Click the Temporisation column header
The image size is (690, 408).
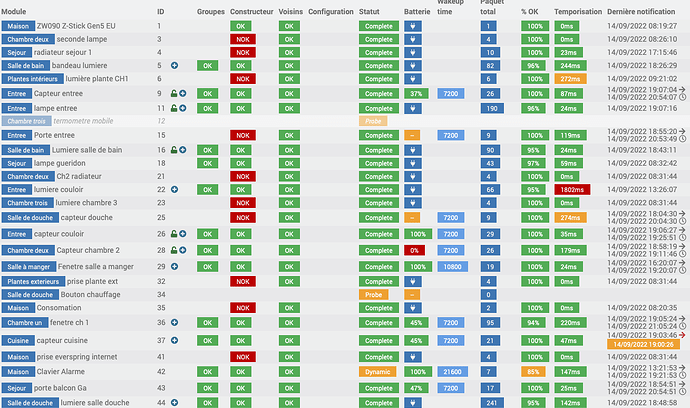click(578, 12)
